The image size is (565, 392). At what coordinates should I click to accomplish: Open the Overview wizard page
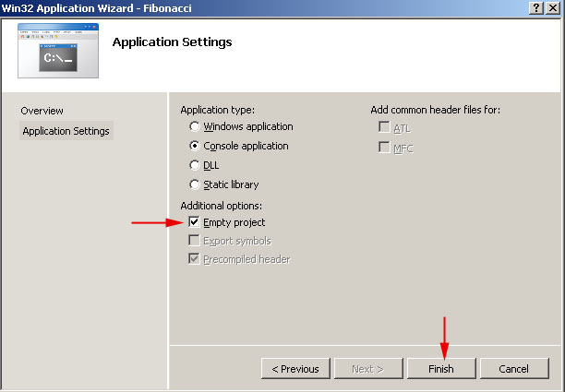[42, 111]
